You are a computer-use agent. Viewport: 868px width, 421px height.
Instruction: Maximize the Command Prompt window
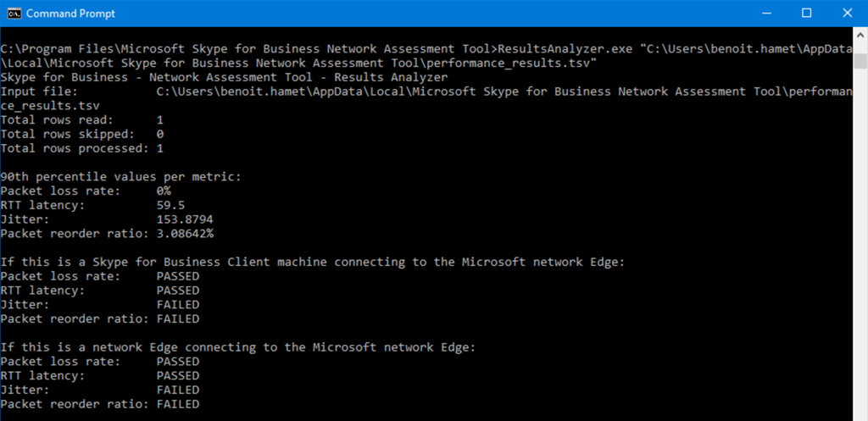(806, 14)
